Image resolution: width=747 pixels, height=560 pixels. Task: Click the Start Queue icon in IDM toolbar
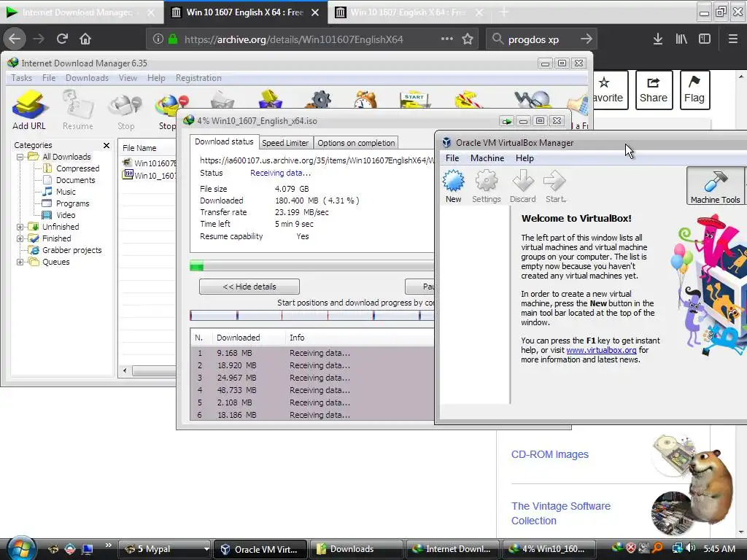(x=414, y=99)
